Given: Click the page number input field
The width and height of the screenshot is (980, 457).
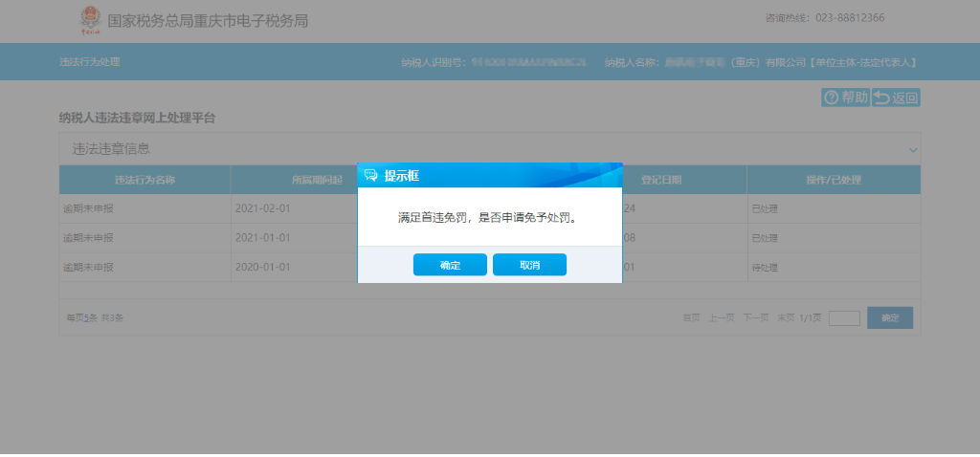Looking at the screenshot, I should tap(844, 318).
